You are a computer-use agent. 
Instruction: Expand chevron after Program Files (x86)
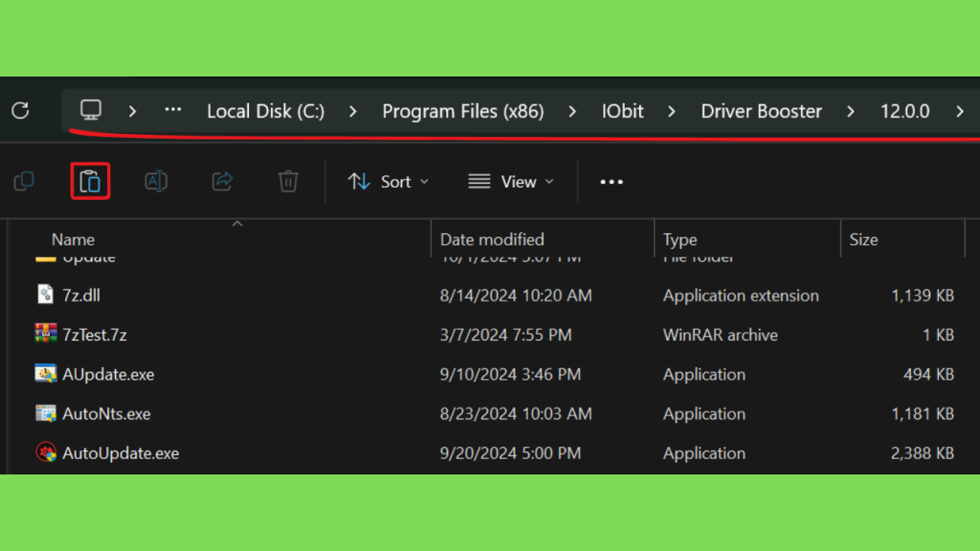[x=572, y=111]
